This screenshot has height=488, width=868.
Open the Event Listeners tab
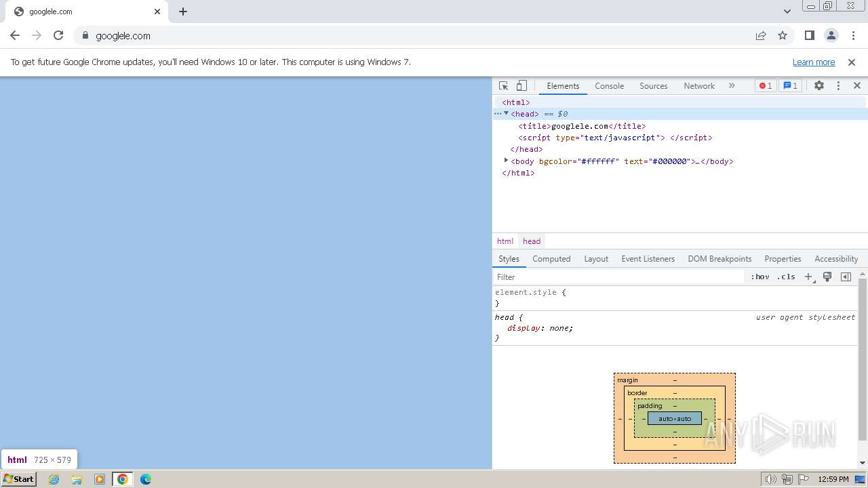coord(648,259)
